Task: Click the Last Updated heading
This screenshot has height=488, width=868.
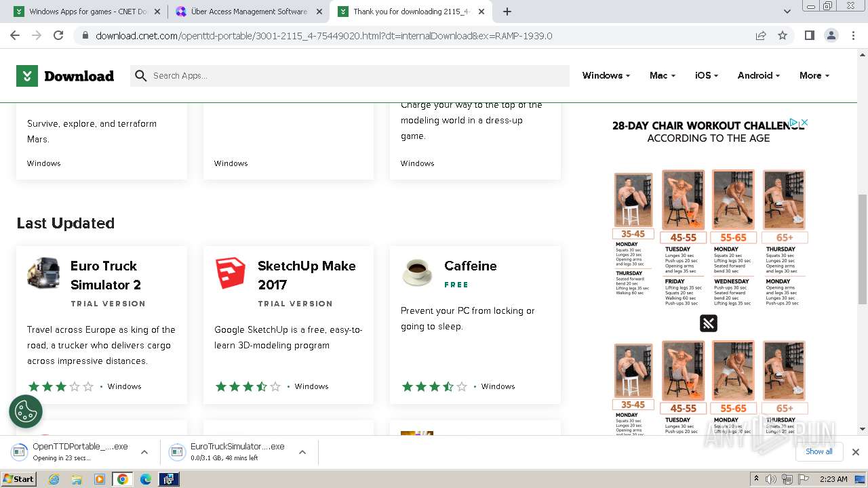Action: (x=66, y=223)
